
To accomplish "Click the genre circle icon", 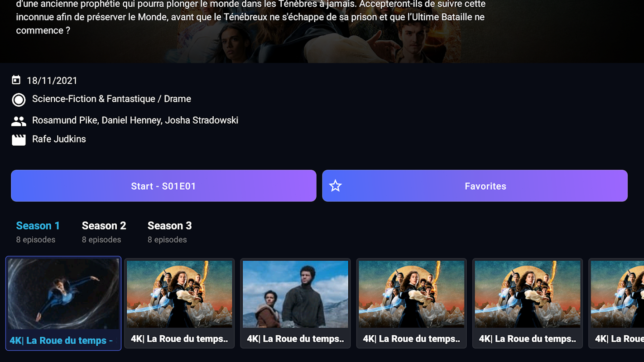I will (x=19, y=100).
